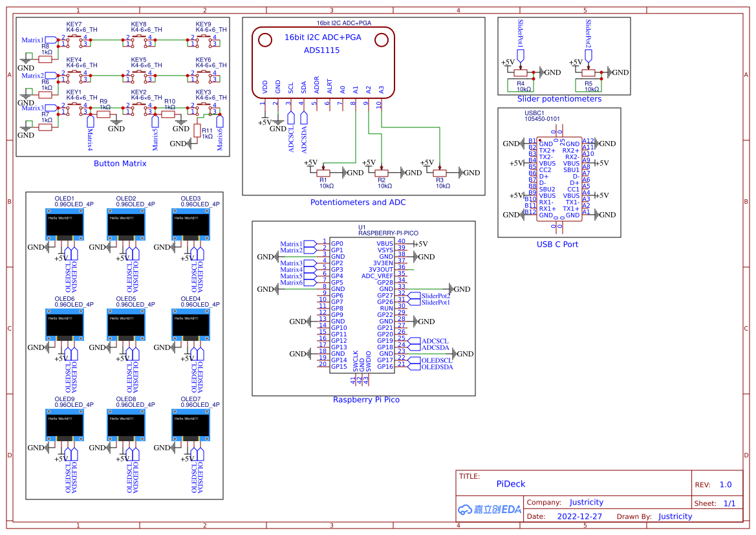Click the date 2022-12-27 field
Viewport: 756px width, 535px height.
[579, 516]
